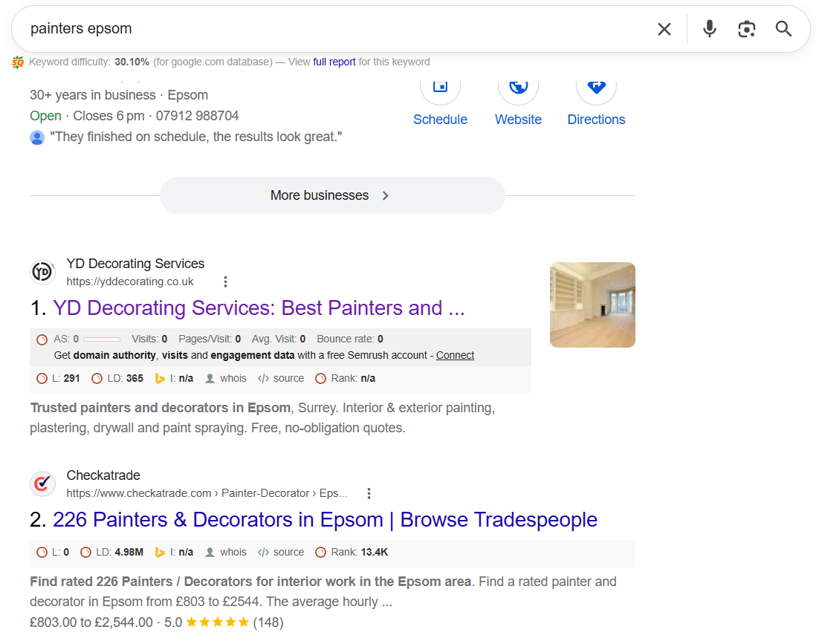Image resolution: width=816 pixels, height=644 pixels.
Task: View source for Checkatrade result
Action: [281, 553]
